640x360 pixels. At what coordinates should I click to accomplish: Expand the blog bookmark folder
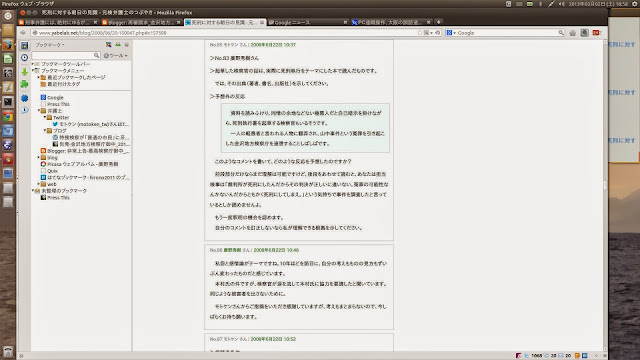tap(39, 157)
